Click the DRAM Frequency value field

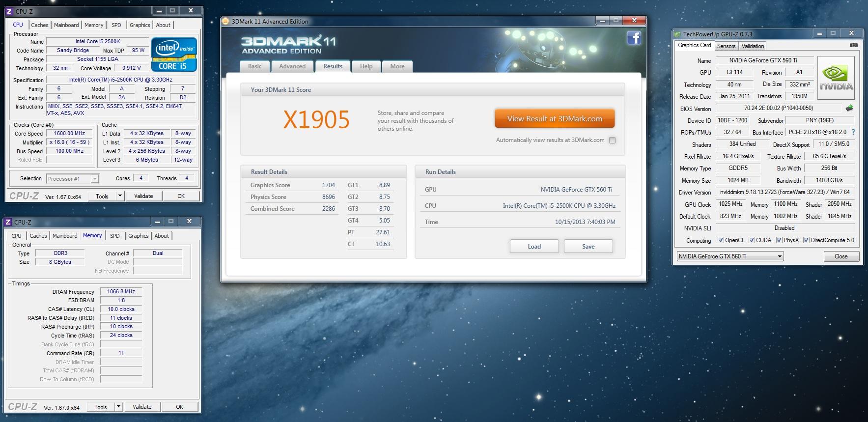pyautogui.click(x=121, y=292)
